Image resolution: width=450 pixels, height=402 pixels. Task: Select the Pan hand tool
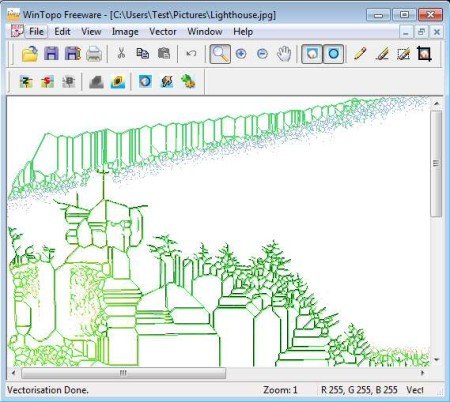[284, 54]
